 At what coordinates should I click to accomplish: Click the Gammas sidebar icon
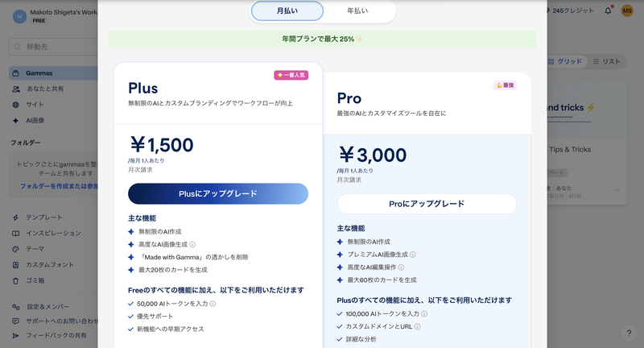[x=15, y=73]
